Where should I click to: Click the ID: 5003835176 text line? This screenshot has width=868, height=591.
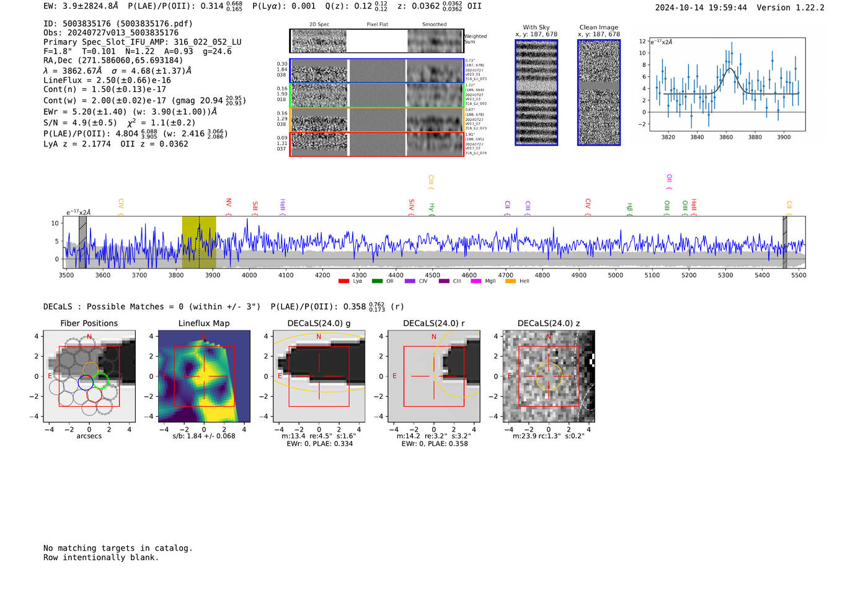118,24
